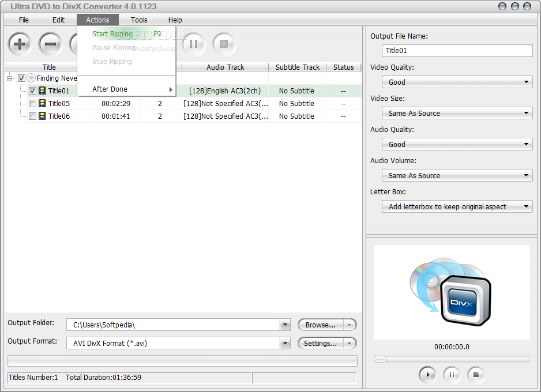Open the Video Quality dropdown
The height and width of the screenshot is (392, 541).
coord(457,82)
